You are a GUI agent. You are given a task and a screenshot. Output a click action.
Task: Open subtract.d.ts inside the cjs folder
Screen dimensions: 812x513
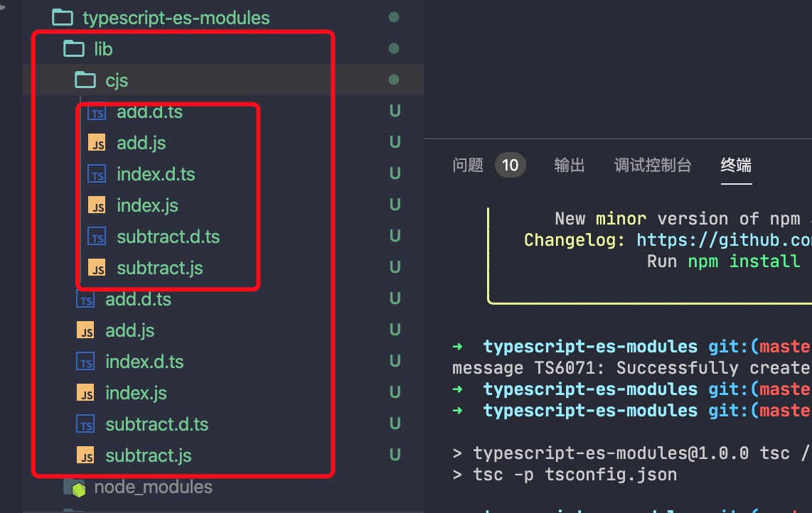tap(168, 237)
